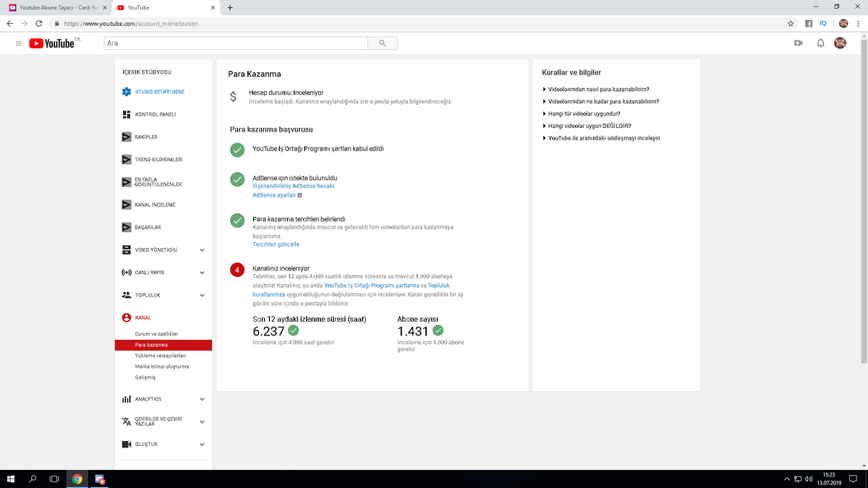Show hidden tray icons arrow
This screenshot has width=868, height=488.
787,479
